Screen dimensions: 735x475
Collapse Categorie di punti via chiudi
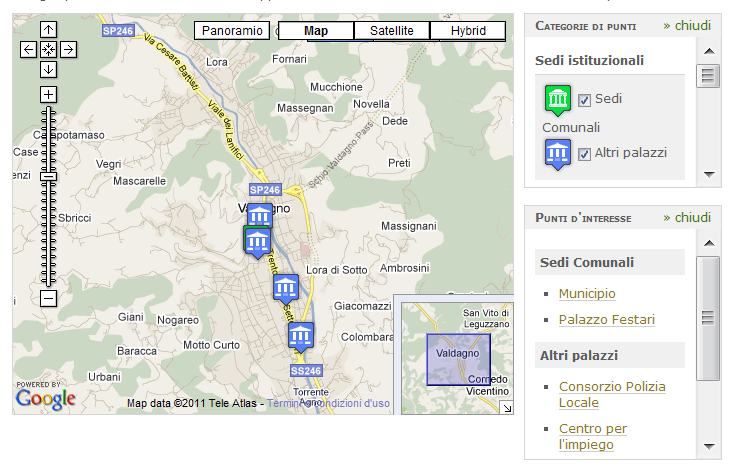[686, 25]
